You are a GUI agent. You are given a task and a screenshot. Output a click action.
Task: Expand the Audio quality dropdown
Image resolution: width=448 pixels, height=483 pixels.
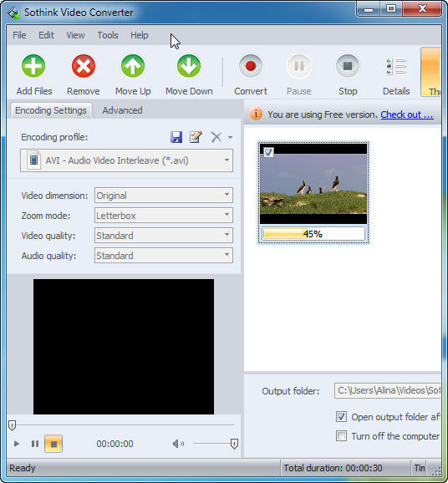(x=164, y=256)
